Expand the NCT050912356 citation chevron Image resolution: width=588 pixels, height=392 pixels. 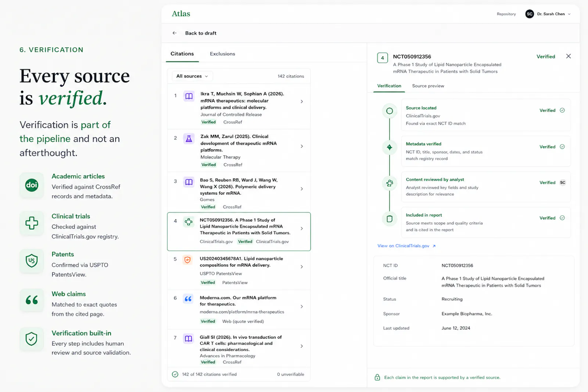coord(302,229)
